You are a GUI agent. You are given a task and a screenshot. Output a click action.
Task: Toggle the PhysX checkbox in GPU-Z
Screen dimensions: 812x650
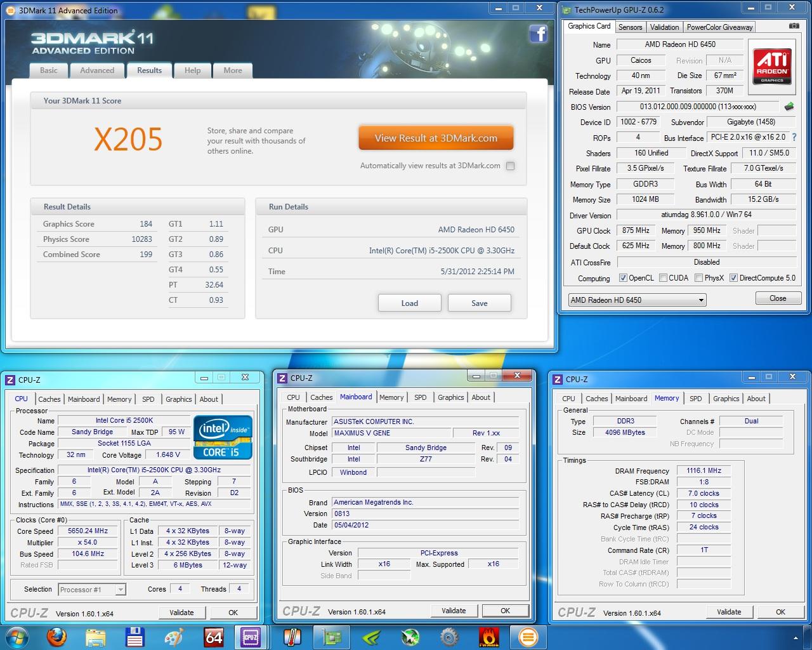698,278
